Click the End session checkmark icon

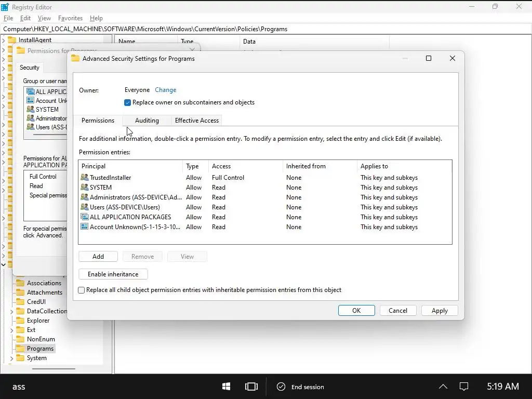click(x=281, y=387)
